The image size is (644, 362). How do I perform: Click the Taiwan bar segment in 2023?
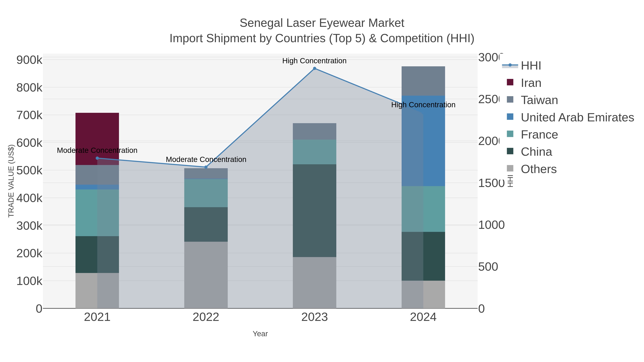pos(314,131)
